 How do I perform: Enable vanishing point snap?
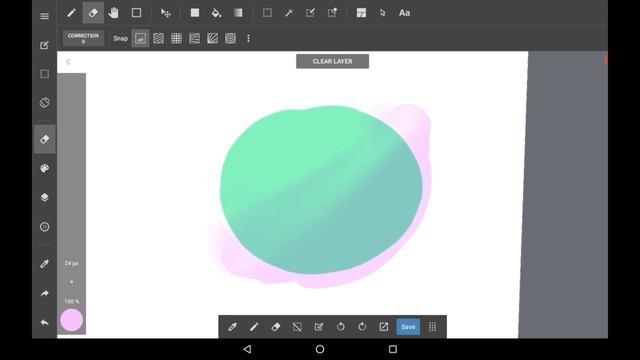click(x=194, y=38)
